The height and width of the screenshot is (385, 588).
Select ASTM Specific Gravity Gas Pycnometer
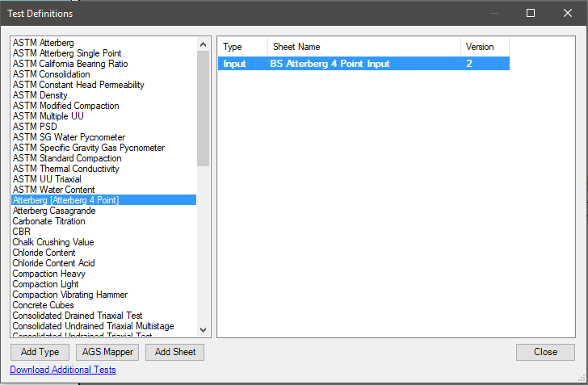(103, 148)
